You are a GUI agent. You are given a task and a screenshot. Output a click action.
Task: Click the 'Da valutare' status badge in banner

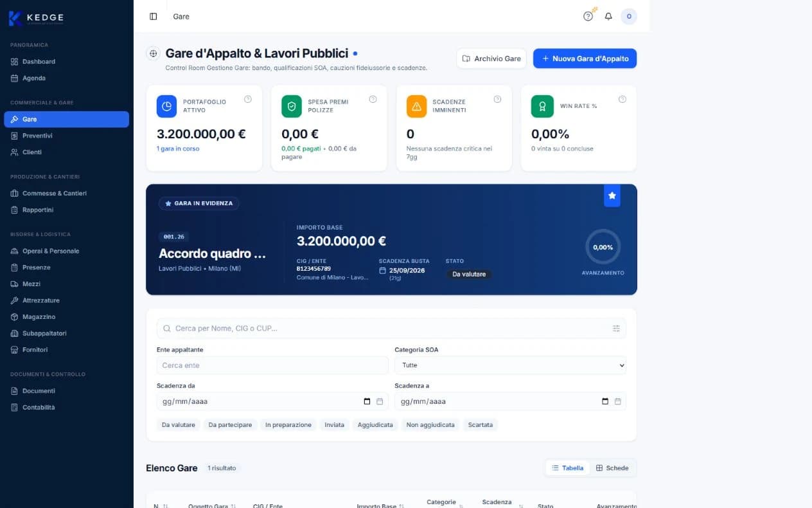pyautogui.click(x=469, y=274)
